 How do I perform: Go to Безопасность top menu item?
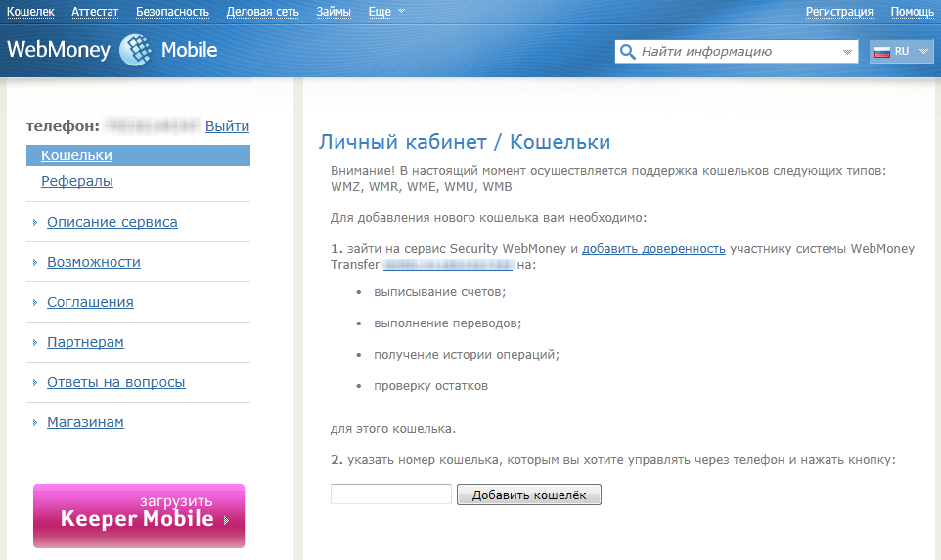point(172,12)
